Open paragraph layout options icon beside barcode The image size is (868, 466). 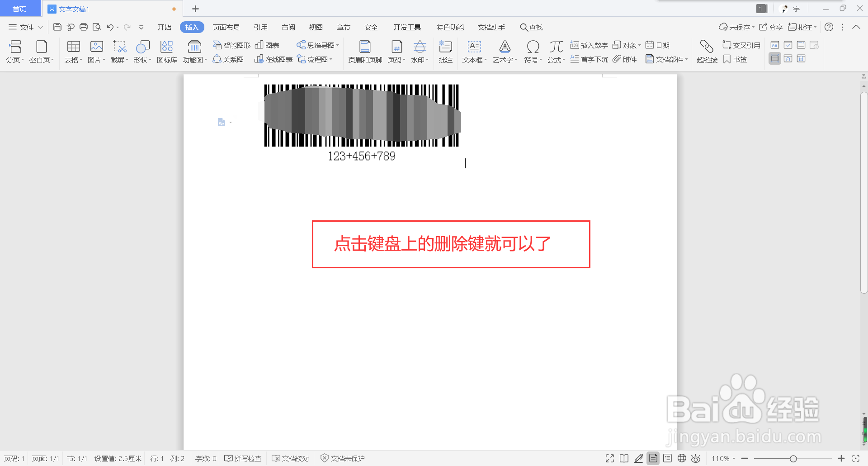224,122
